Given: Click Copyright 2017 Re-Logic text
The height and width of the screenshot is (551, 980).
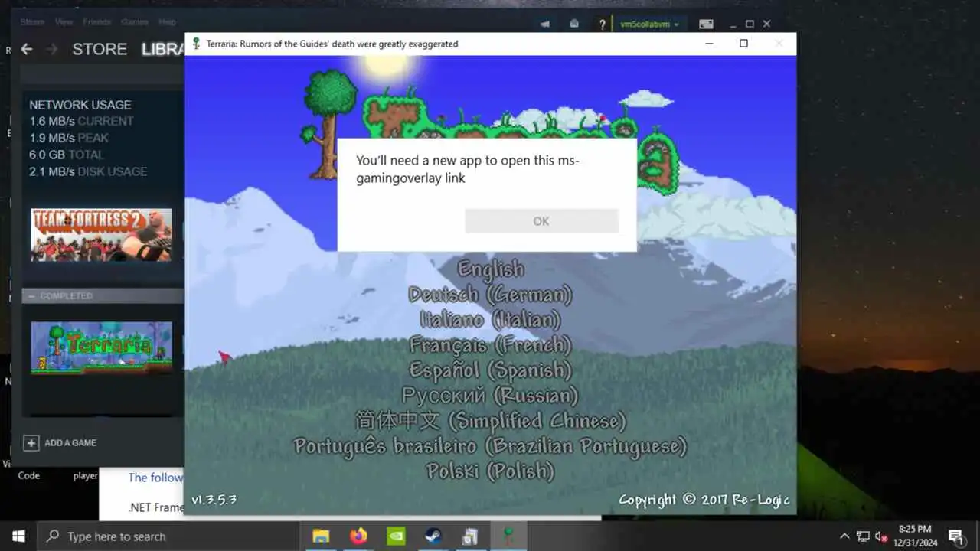Looking at the screenshot, I should (704, 500).
